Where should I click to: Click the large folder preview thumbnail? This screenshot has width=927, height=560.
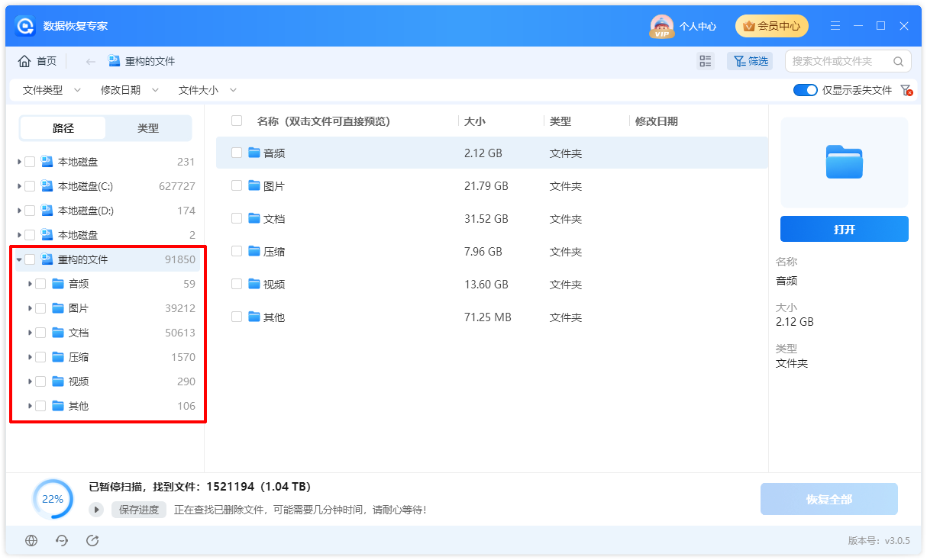(845, 162)
